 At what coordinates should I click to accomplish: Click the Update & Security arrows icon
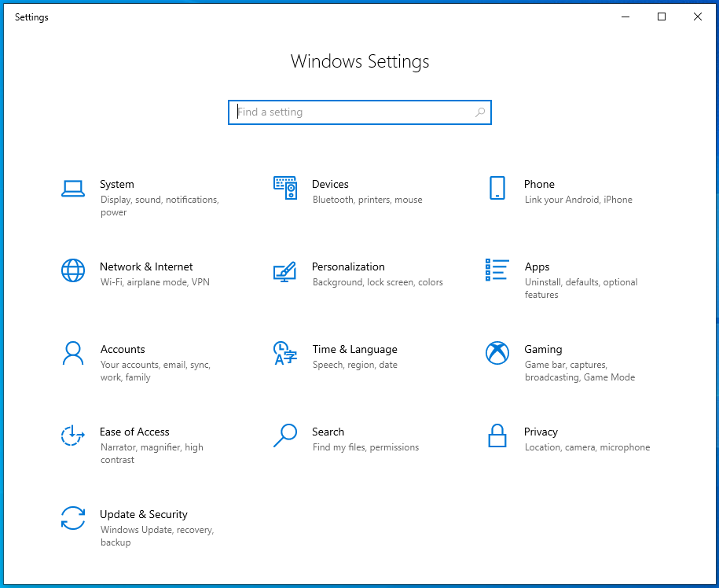coord(73,518)
